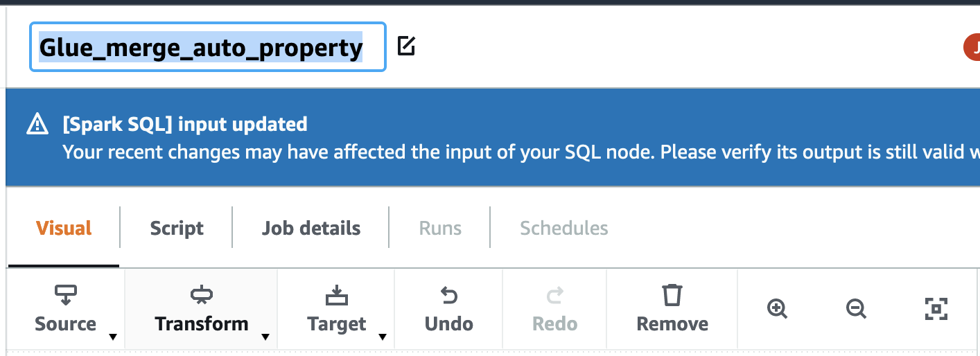Screen dimensions: 980x356
Task: Zoom in on the canvas
Action: pos(778,309)
